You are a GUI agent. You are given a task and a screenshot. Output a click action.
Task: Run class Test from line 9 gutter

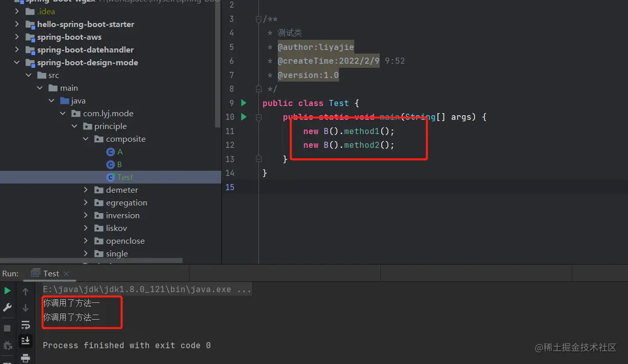tap(244, 103)
